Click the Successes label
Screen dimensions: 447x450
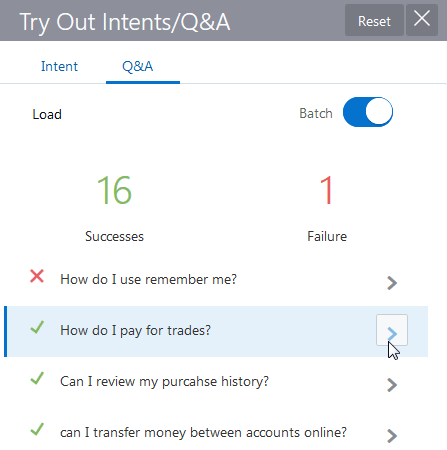coord(114,236)
